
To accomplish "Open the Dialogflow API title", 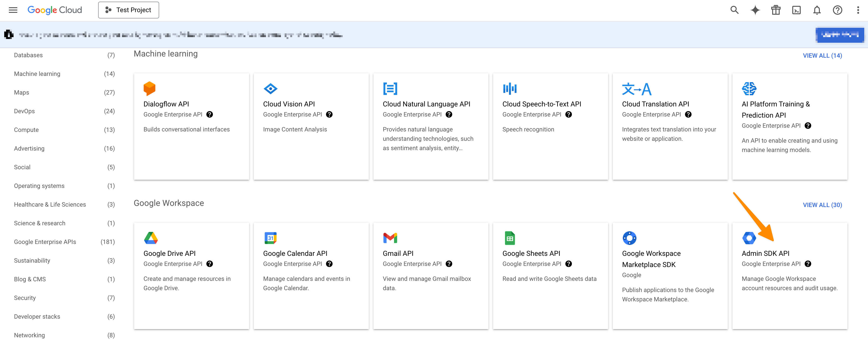I will [166, 104].
